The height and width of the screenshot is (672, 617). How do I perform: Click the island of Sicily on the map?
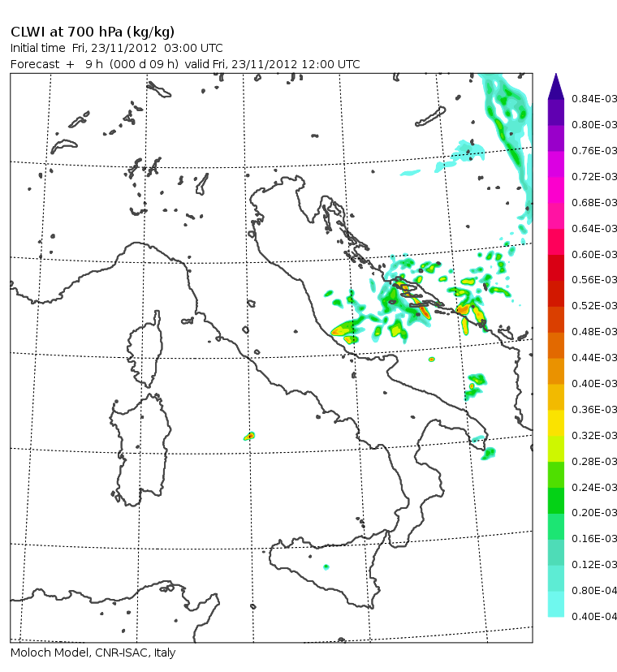(328, 568)
